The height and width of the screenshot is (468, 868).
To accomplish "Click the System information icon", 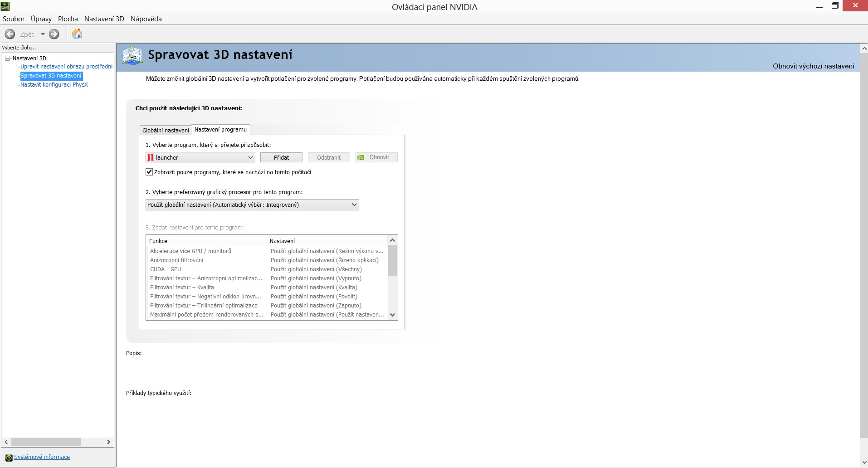I will point(9,458).
